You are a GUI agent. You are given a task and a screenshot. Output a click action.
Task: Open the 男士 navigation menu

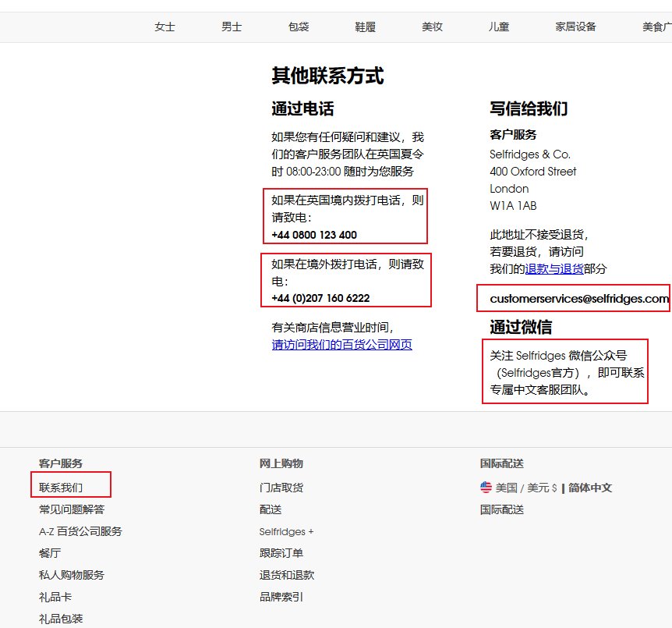(232, 27)
